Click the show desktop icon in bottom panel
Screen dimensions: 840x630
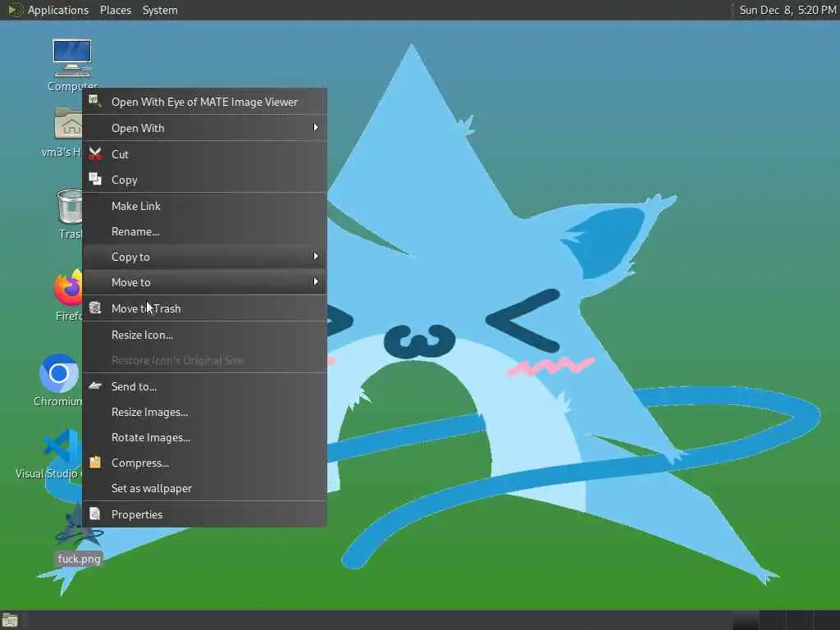[x=10, y=620]
